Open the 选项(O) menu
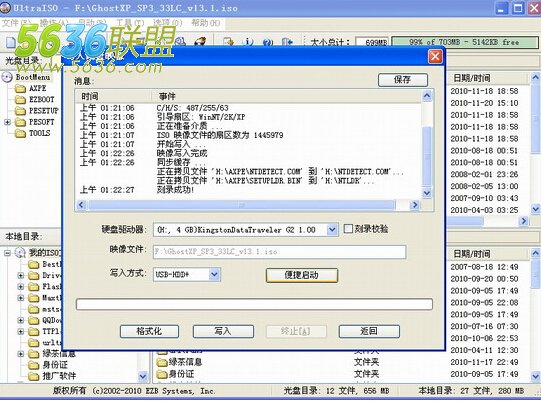 (167, 23)
